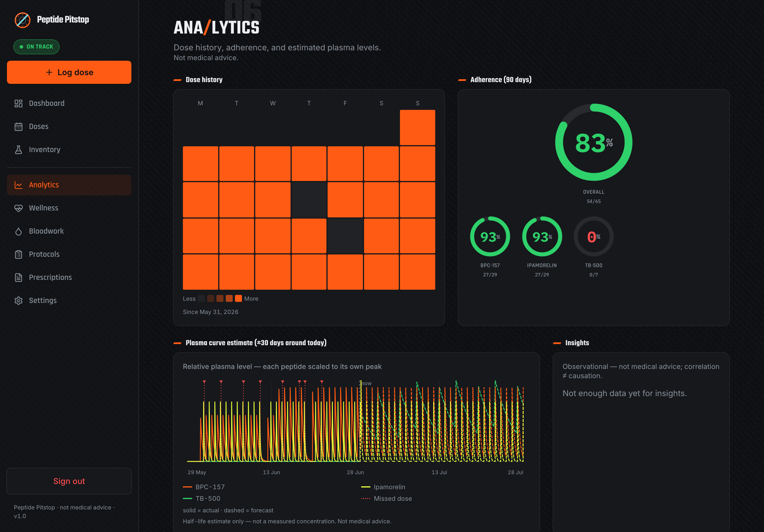Click the Protocols clipboard icon
The image size is (764, 532).
(18, 254)
